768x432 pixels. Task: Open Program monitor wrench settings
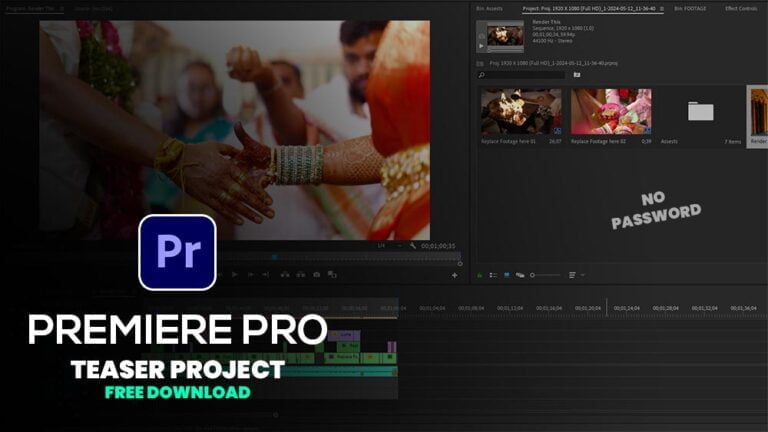click(412, 245)
